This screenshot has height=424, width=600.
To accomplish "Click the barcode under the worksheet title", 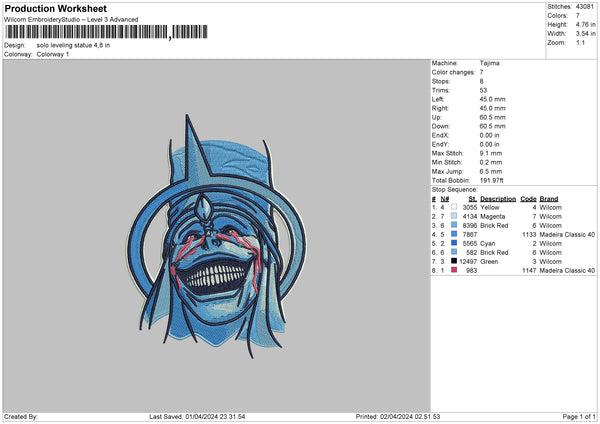I will coord(86,35).
